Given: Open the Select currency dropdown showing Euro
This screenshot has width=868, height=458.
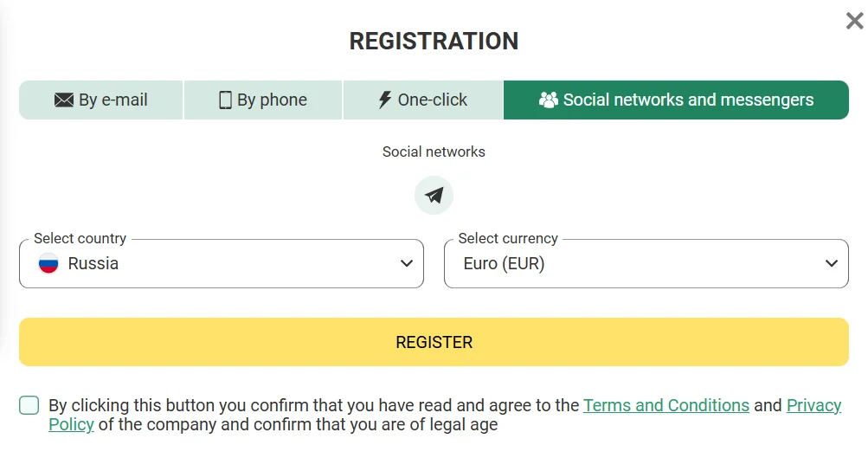Looking at the screenshot, I should (x=646, y=264).
